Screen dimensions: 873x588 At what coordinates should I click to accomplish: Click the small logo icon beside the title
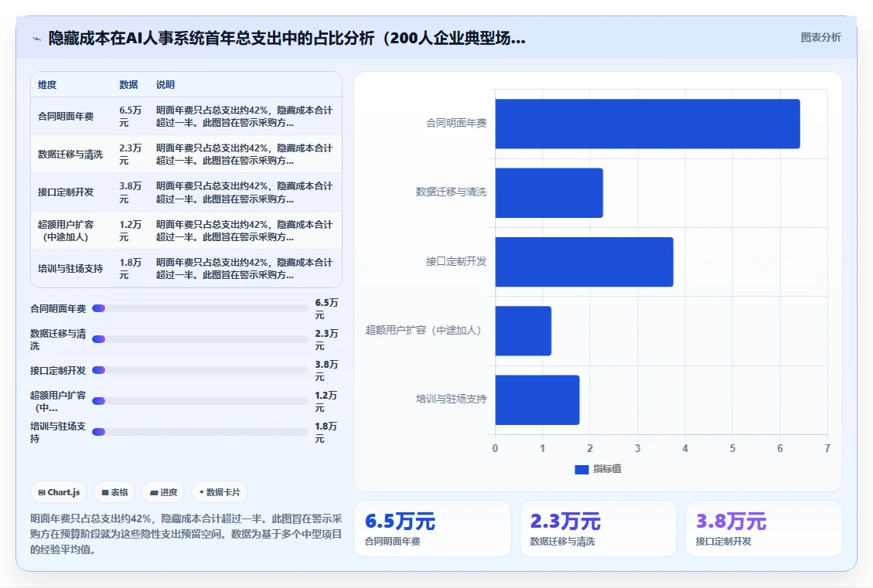click(37, 39)
